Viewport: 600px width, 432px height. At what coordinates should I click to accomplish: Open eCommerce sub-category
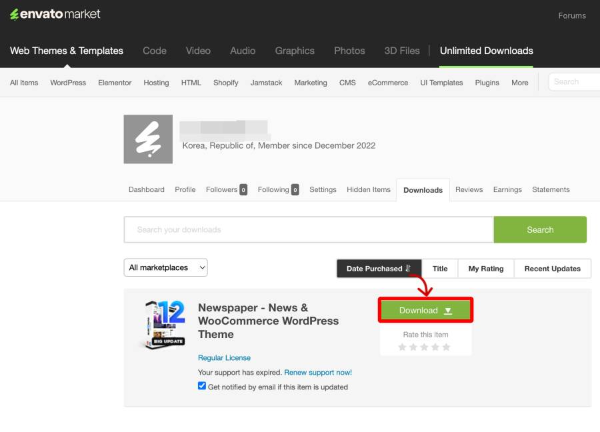(x=388, y=83)
